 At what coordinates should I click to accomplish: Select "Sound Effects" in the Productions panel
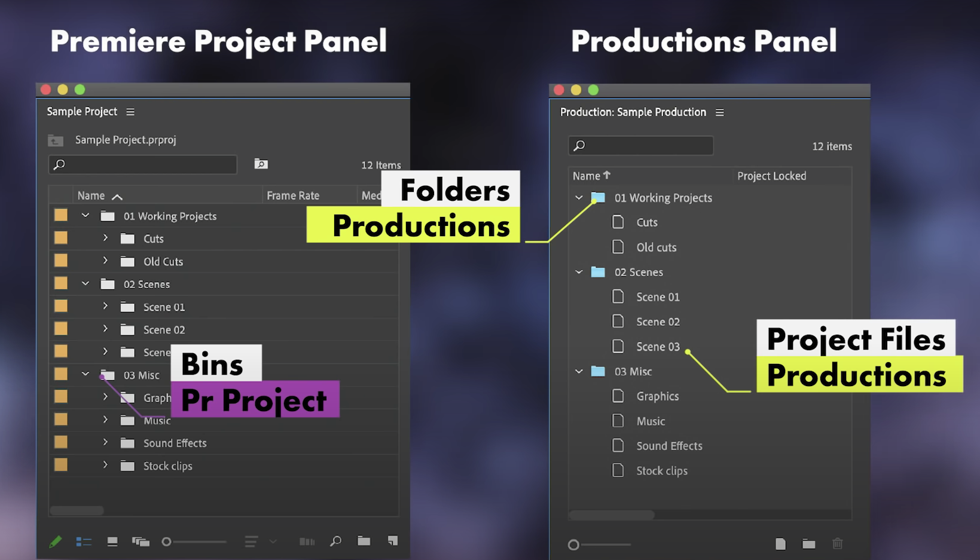(669, 446)
